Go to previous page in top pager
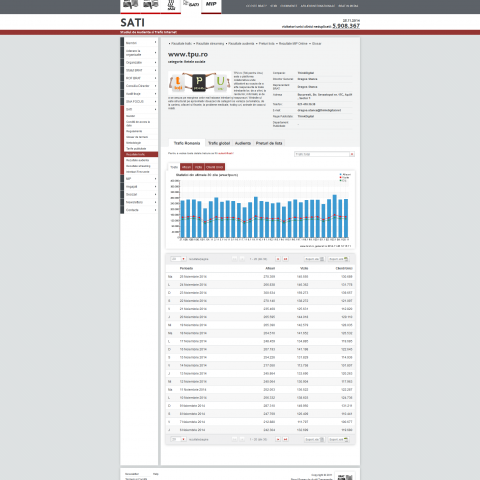 click(242, 259)
